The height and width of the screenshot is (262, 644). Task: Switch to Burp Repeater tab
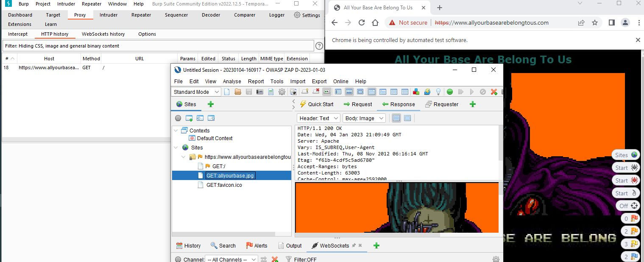pos(141,15)
